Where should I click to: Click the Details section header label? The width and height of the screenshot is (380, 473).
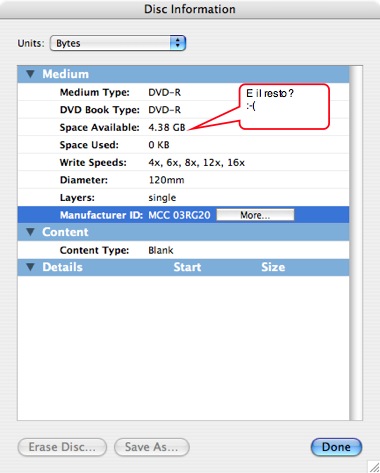[x=62, y=267]
